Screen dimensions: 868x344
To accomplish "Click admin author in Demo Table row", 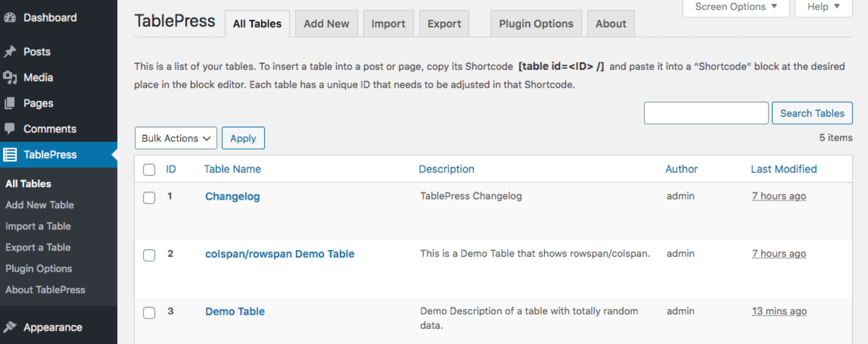I will [x=680, y=311].
